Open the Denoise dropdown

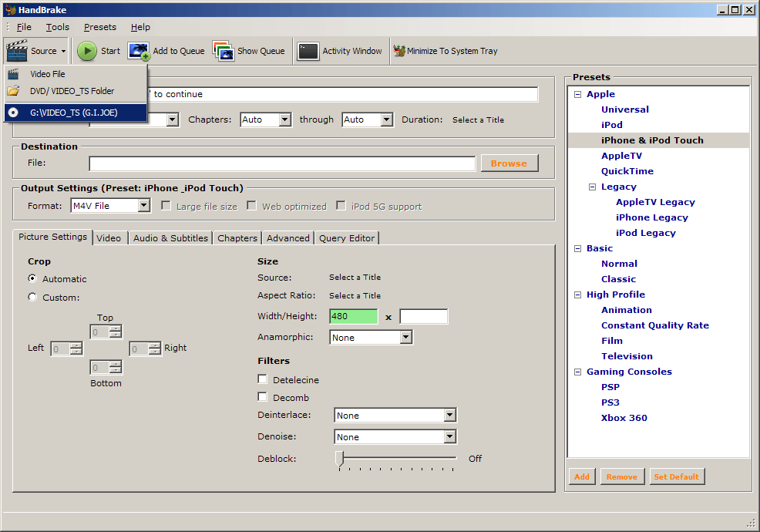point(450,436)
